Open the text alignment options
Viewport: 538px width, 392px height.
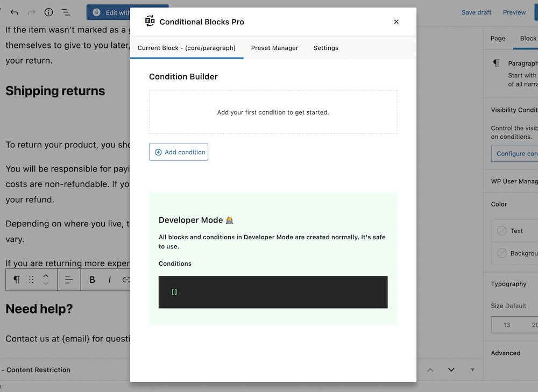(x=69, y=280)
